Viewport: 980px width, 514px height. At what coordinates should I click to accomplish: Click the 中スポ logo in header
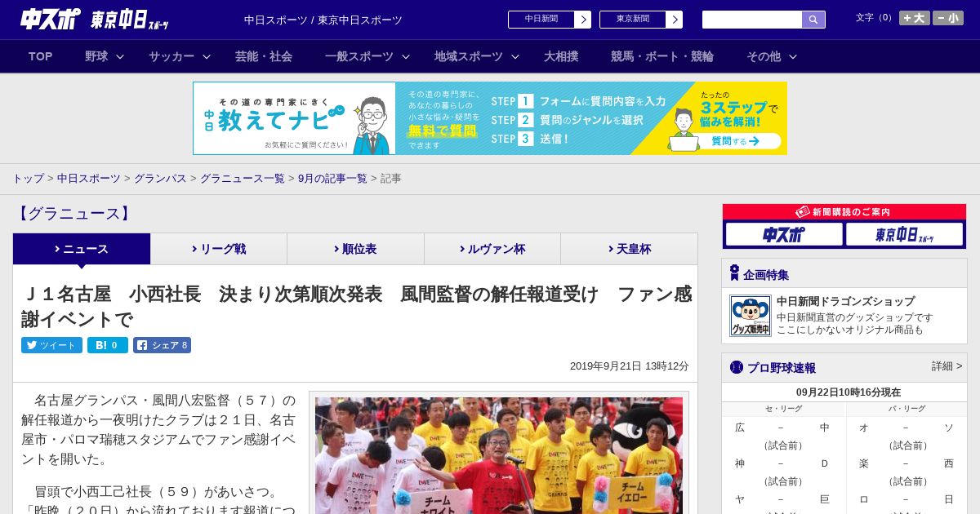click(50, 19)
